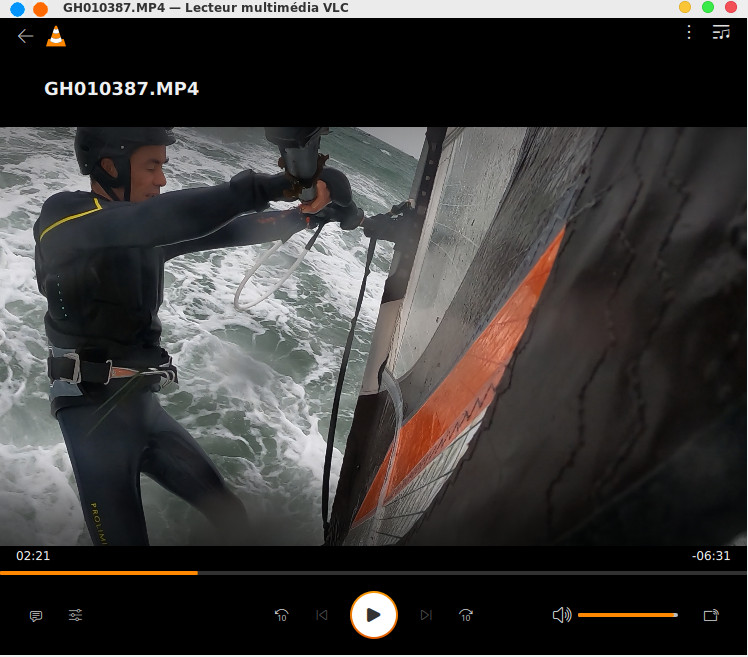Screen dimensions: 748x657
Task: Click the GH010387.MP4 video title
Action: pos(121,88)
